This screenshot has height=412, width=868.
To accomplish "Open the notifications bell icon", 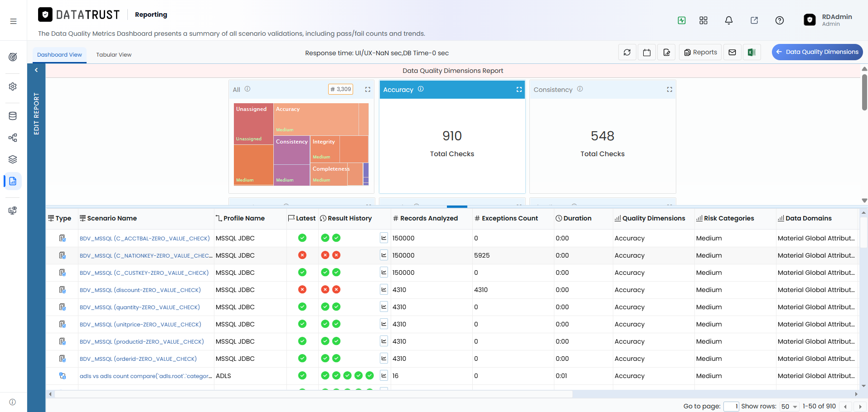I will [729, 20].
